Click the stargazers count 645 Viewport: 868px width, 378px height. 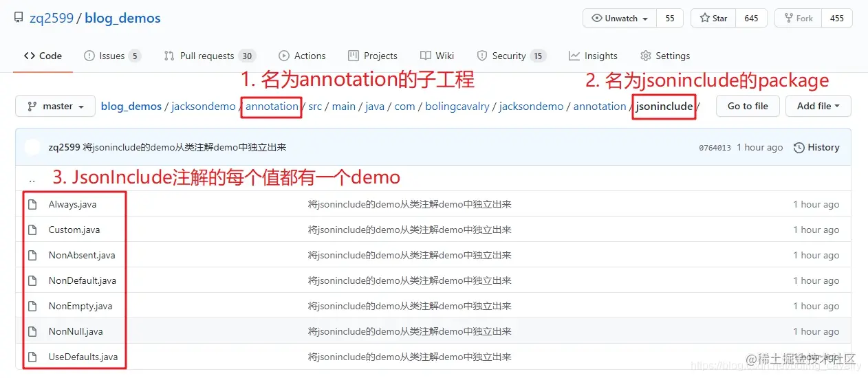tap(751, 19)
